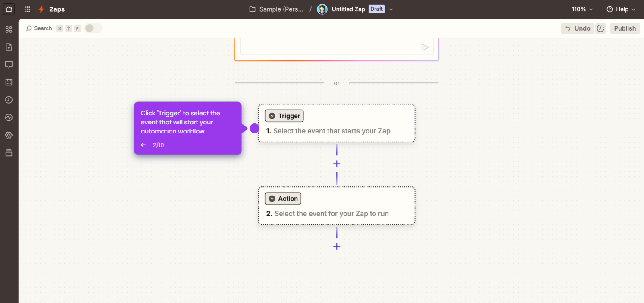The height and width of the screenshot is (303, 644).
Task: Expand the chevron next to Draft badge
Action: coord(391,9)
